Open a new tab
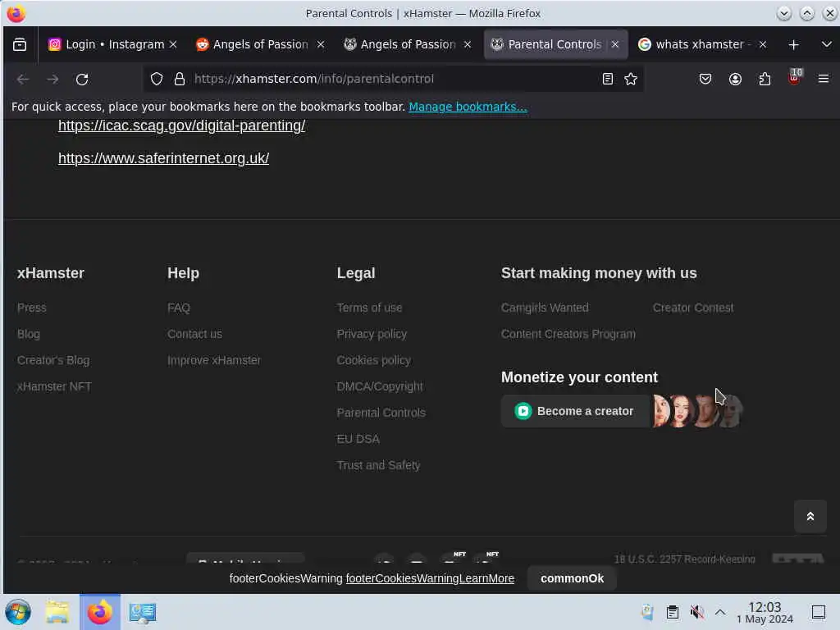 point(794,44)
